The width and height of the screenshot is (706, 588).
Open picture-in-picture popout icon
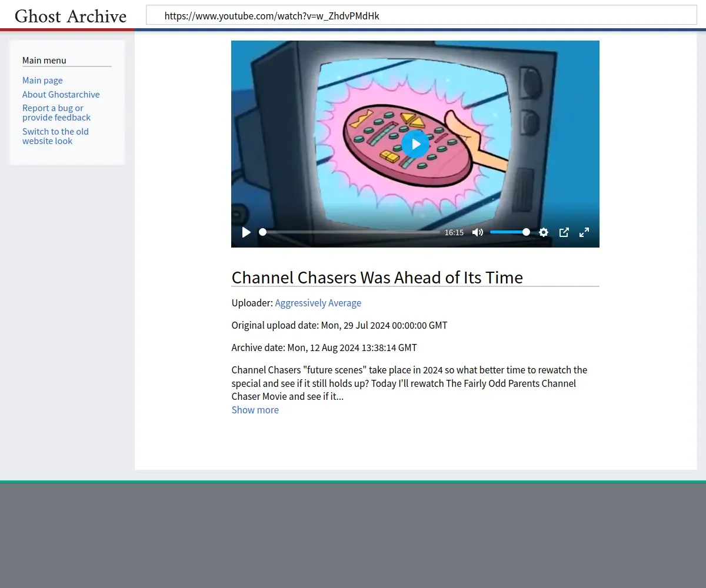[x=564, y=232]
